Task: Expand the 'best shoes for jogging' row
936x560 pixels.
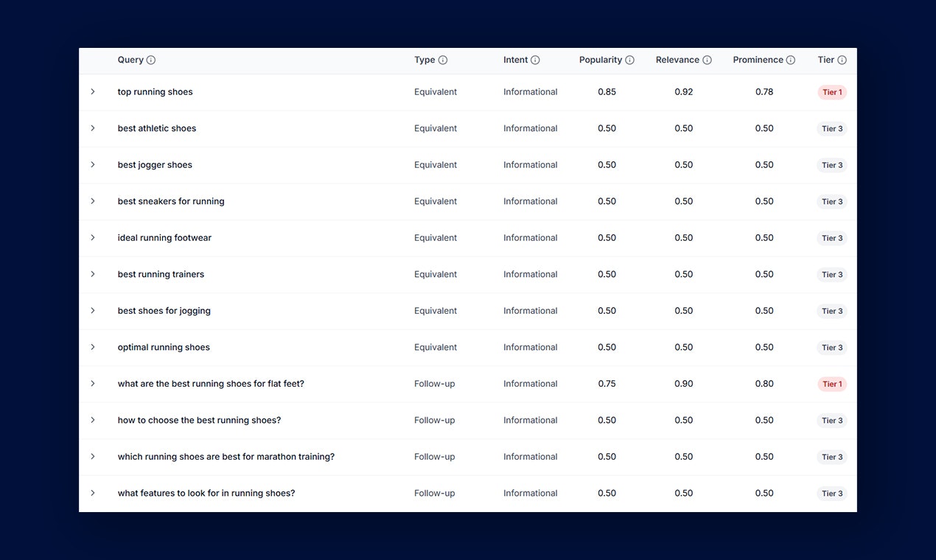Action: (x=93, y=310)
